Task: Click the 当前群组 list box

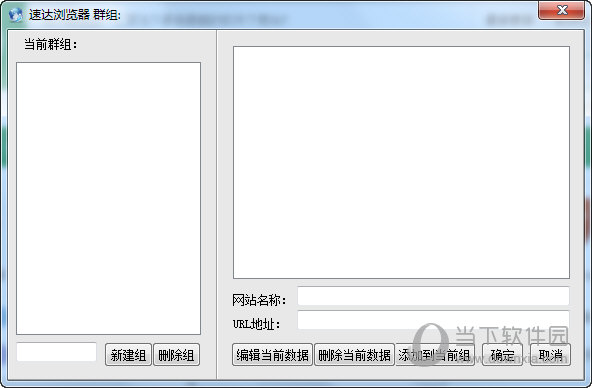Action: tap(108, 199)
